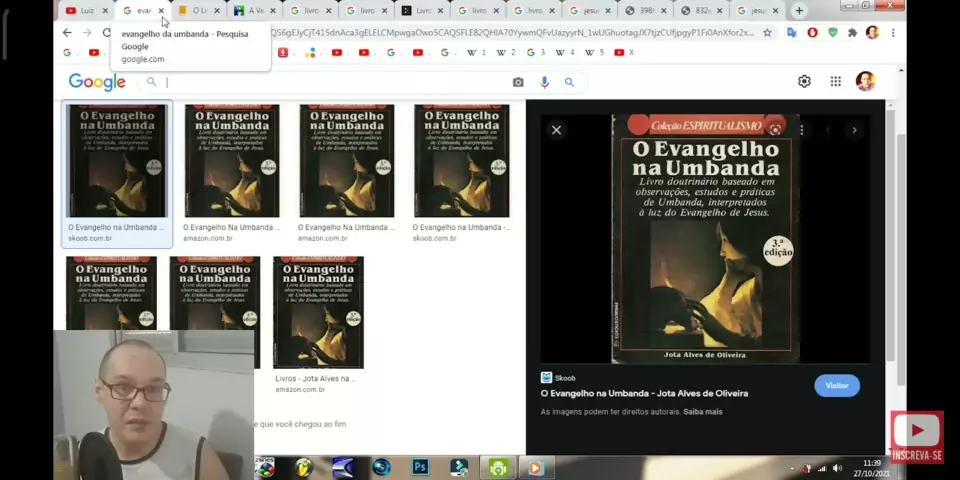The height and width of the screenshot is (480, 960).
Task: Open the W 1 bookmark
Action: [476, 53]
